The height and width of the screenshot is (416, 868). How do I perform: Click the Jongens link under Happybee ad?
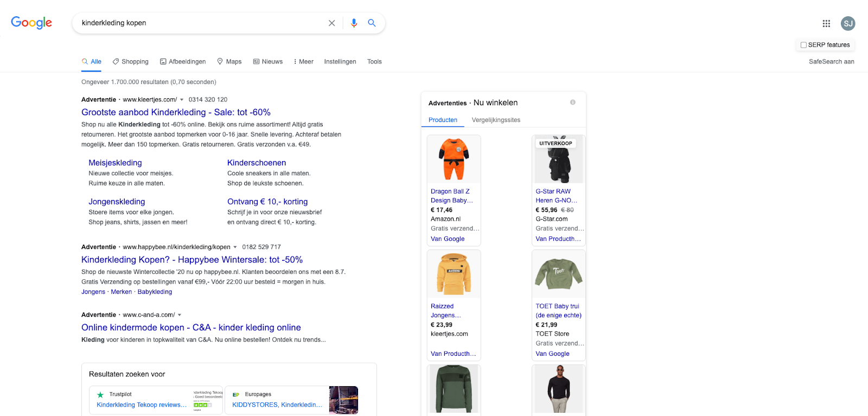93,292
